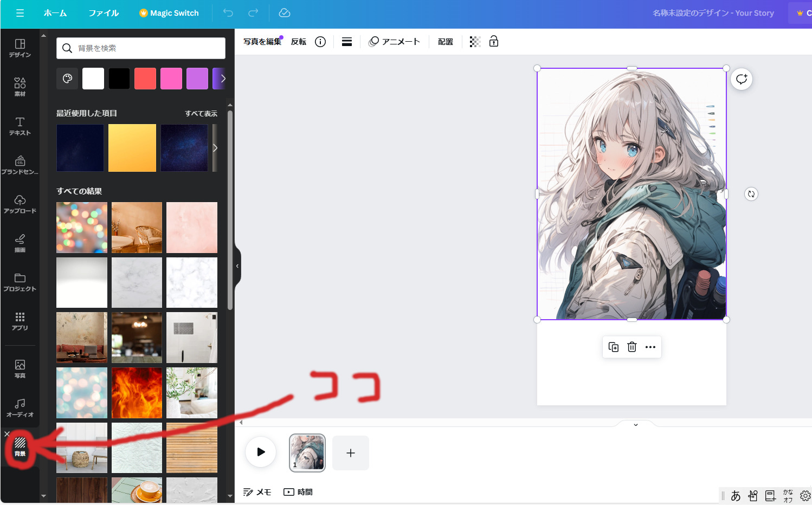Screen dimensions: 812x505
Task: Open the アプリ apps panel
Action: point(20,321)
